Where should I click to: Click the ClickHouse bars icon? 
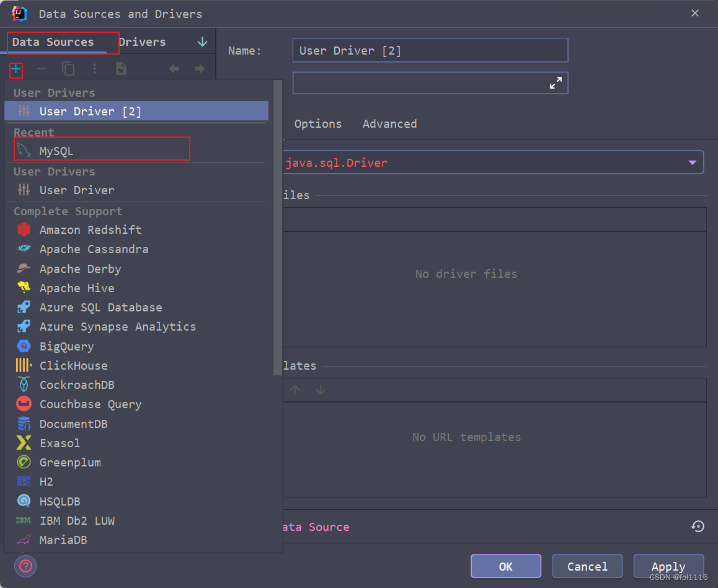[x=24, y=365]
